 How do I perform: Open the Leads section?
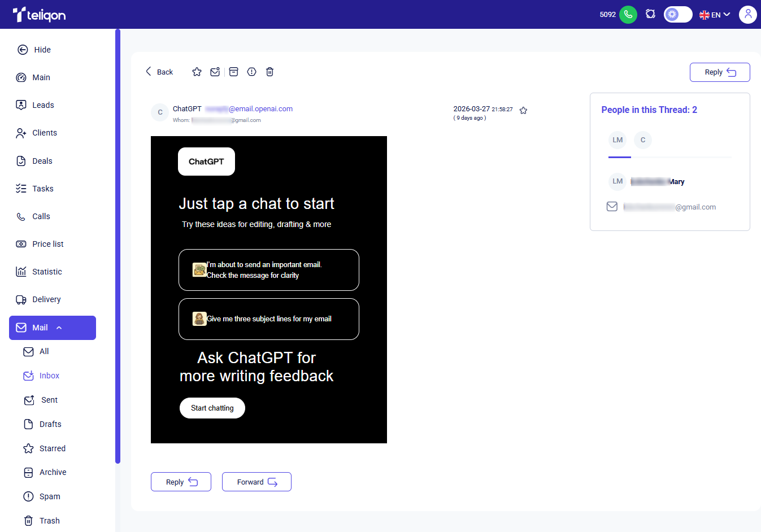(x=35, y=105)
